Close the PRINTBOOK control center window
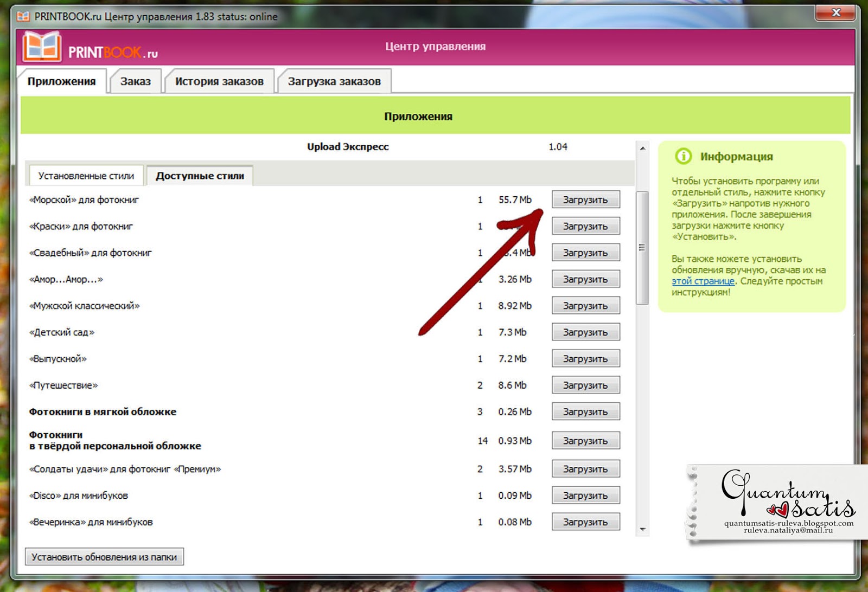This screenshot has height=592, width=868. pos(836,12)
